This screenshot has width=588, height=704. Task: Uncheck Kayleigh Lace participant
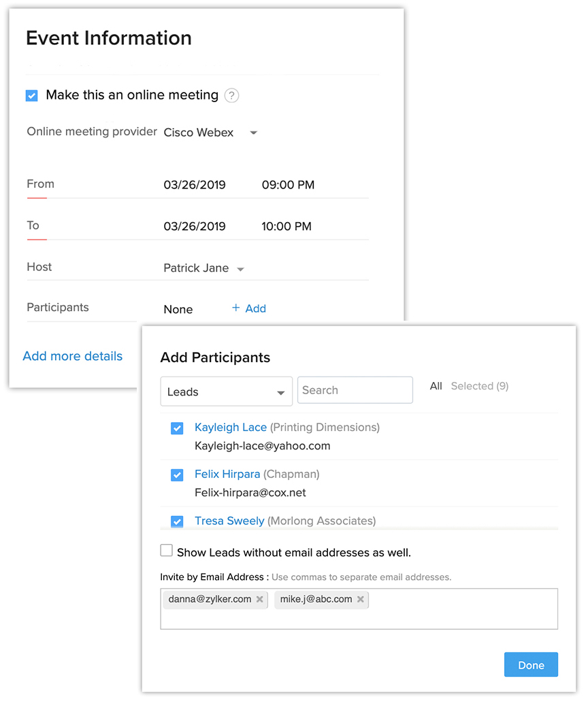pos(178,428)
